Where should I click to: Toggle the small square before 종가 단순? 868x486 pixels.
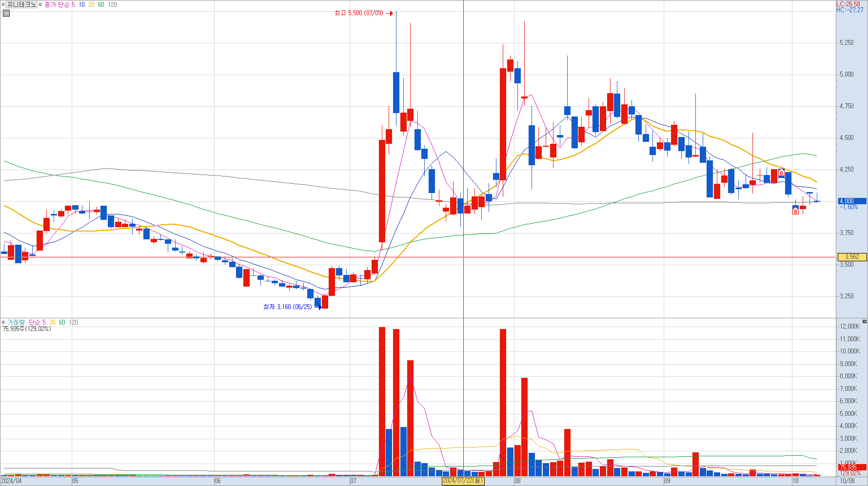click(40, 4)
